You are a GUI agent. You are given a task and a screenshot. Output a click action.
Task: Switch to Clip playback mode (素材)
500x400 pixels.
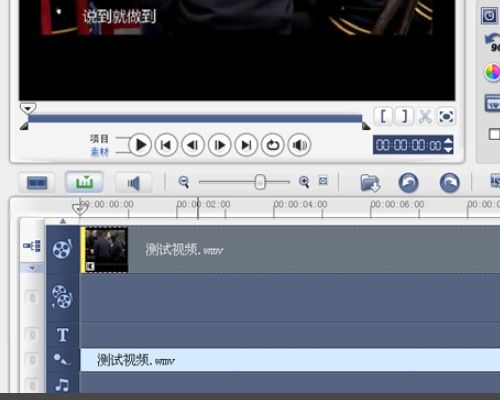(x=99, y=152)
